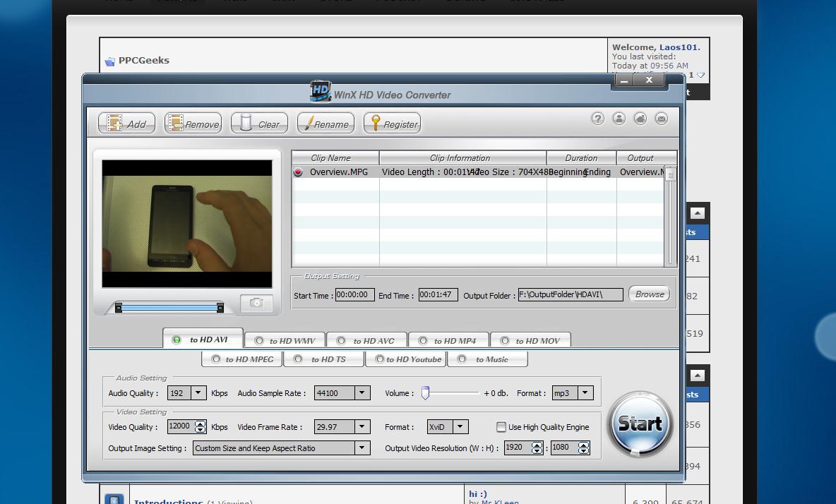Open the Register dialog with key icon

pos(393,124)
